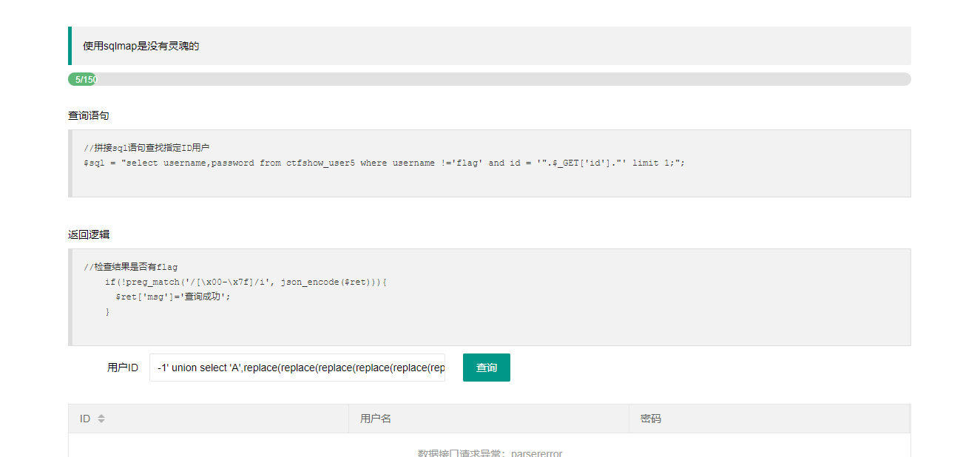
Task: Click the 查询语句 section heading
Action: click(89, 115)
